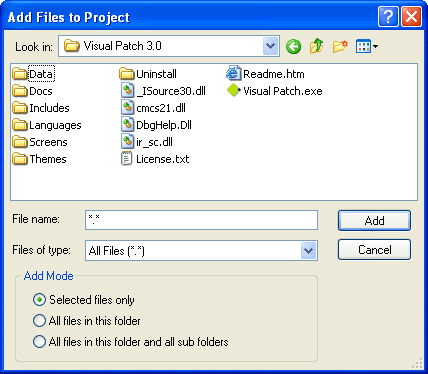428x374 pixels.
Task: Click the Cancel button
Action: (374, 250)
